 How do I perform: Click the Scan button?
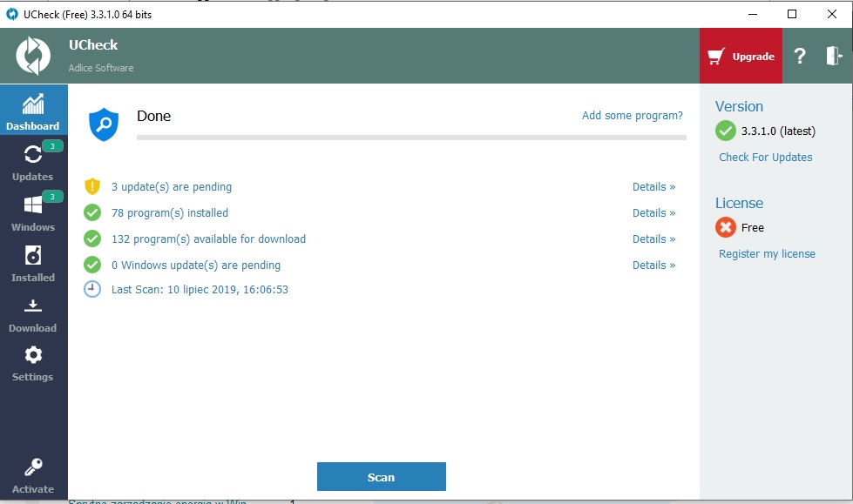pyautogui.click(x=382, y=477)
